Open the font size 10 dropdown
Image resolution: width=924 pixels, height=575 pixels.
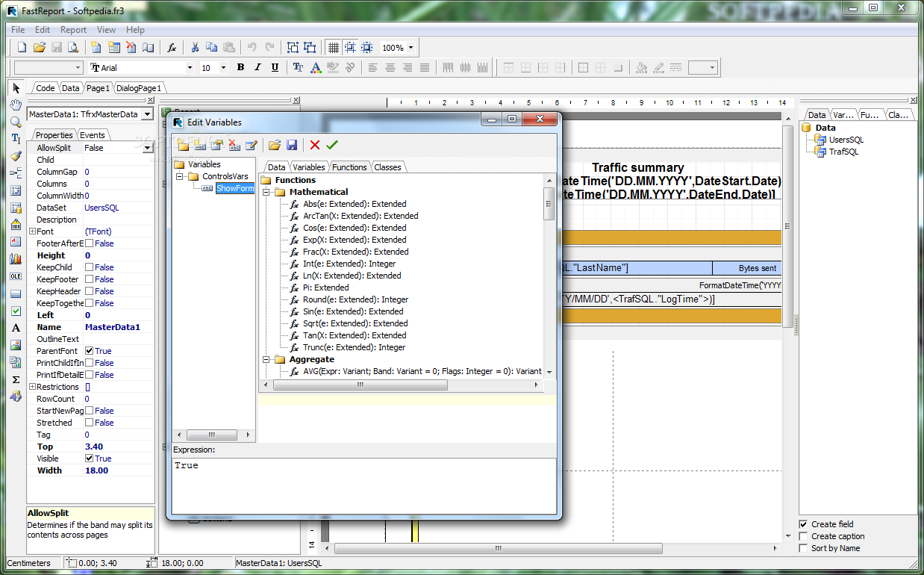225,67
